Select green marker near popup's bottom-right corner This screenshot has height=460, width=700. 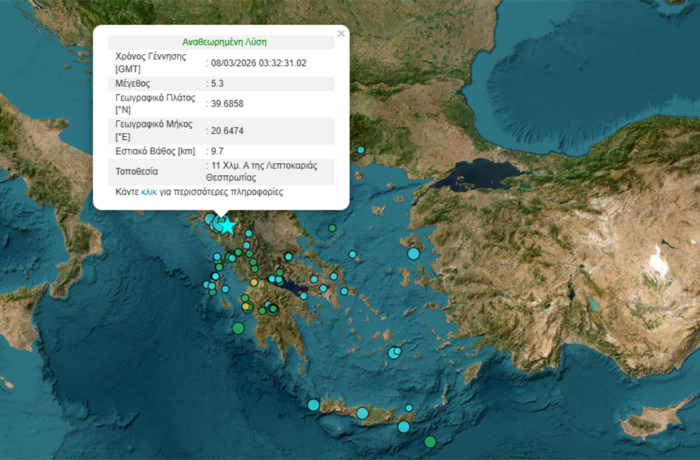point(333,228)
